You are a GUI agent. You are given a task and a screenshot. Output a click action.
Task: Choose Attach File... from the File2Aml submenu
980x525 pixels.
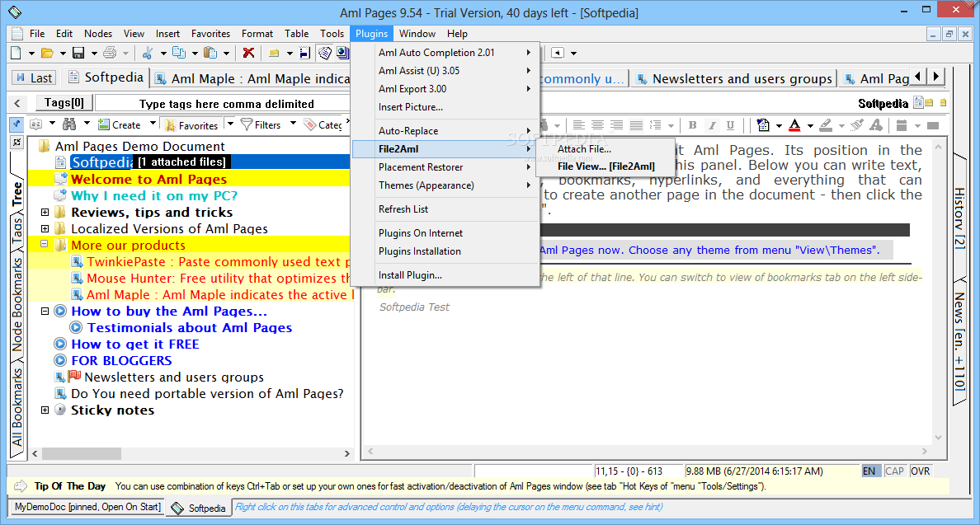(605, 149)
